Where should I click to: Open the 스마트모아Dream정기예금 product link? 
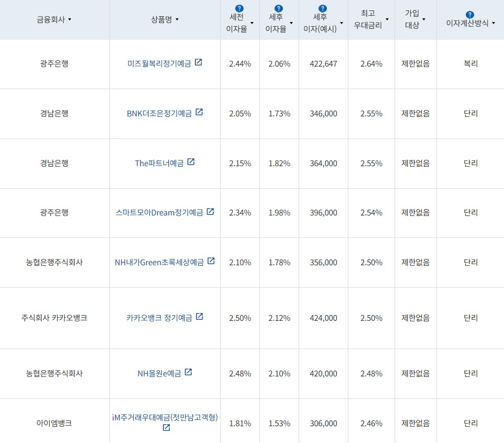(160, 212)
